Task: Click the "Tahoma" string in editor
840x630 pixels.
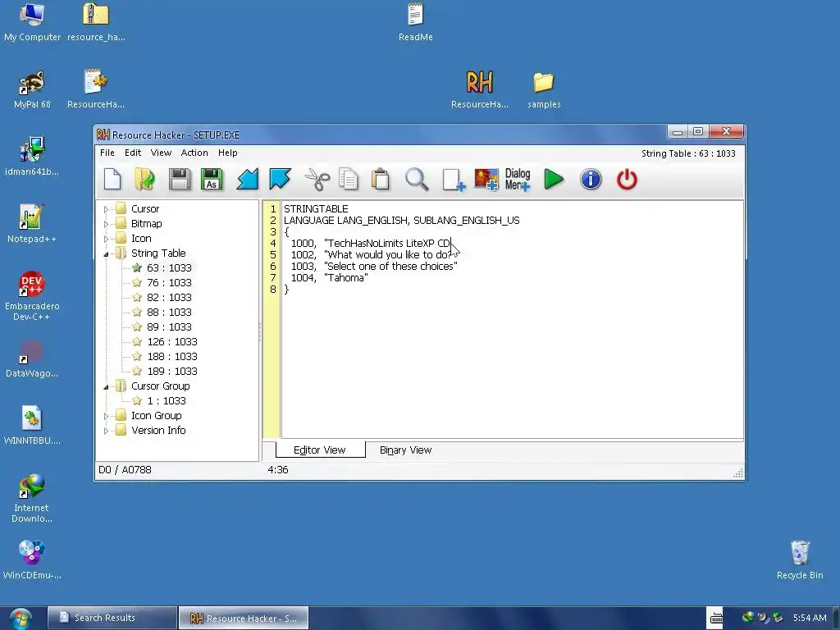Action: pyautogui.click(x=346, y=277)
